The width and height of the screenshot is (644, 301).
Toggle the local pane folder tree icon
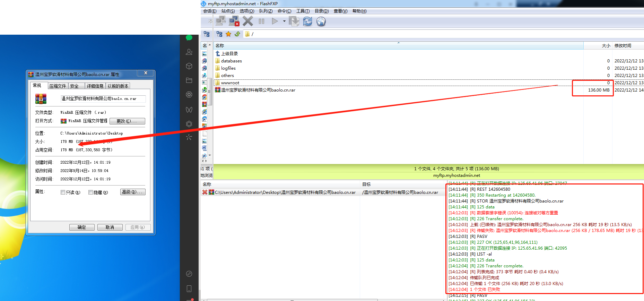(207, 34)
